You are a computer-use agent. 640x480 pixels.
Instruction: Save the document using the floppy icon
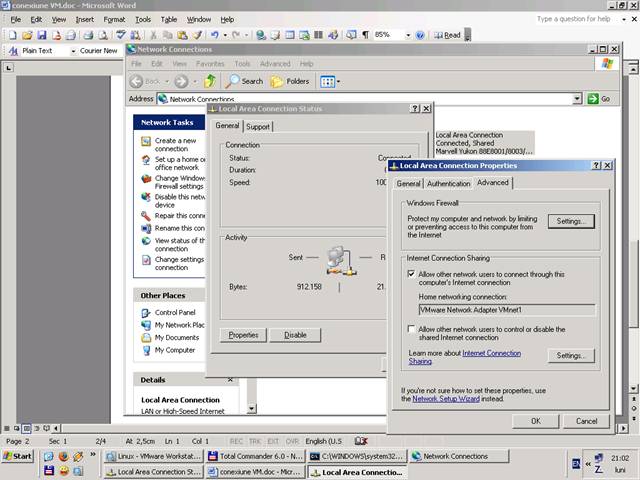click(42, 35)
